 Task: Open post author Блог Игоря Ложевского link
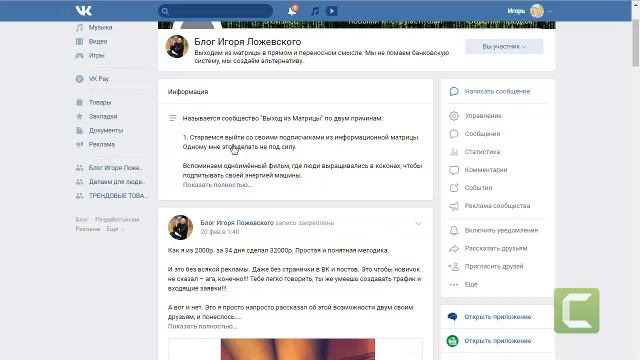click(237, 223)
